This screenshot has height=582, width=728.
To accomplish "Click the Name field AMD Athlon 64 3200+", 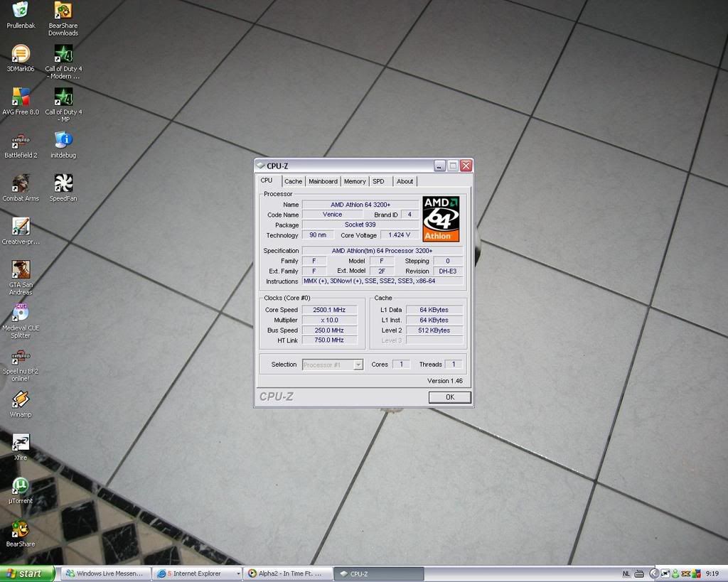I will pyautogui.click(x=360, y=205).
